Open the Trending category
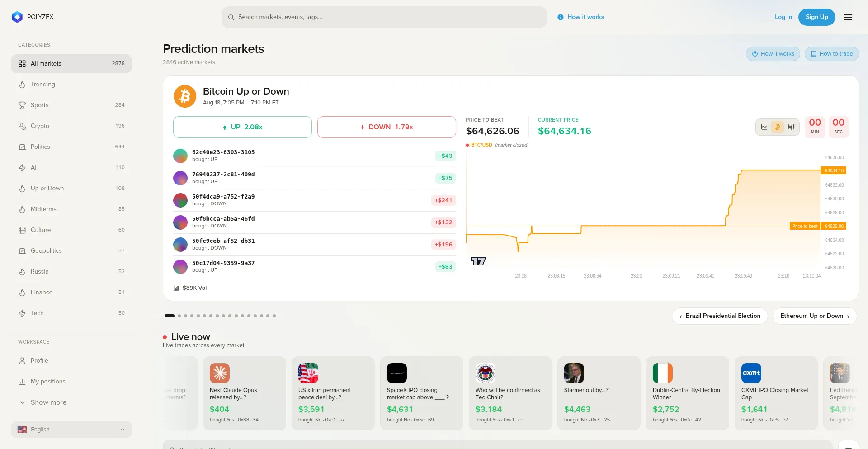This screenshot has height=449, width=868. (x=71, y=85)
